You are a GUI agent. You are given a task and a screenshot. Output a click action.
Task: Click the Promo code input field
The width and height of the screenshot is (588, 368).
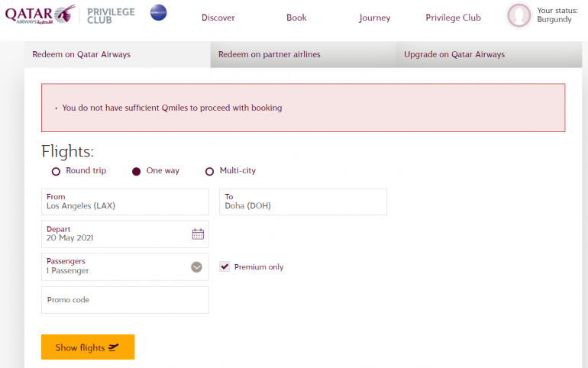coord(124,300)
